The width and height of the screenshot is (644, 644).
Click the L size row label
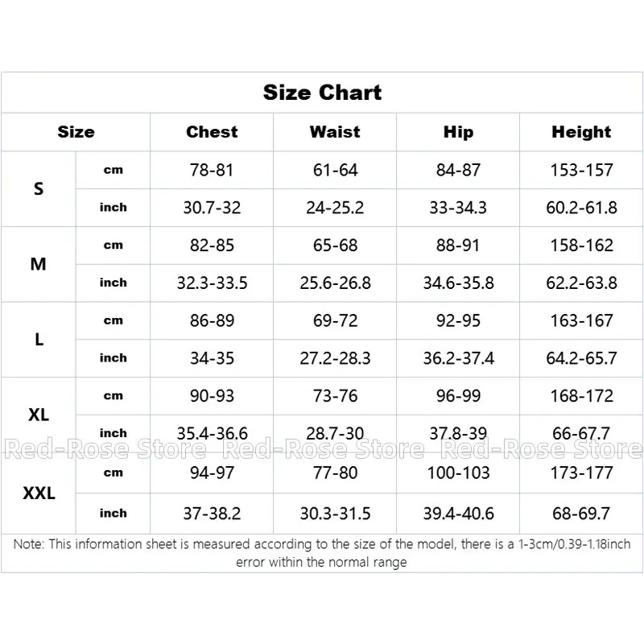[x=39, y=340]
